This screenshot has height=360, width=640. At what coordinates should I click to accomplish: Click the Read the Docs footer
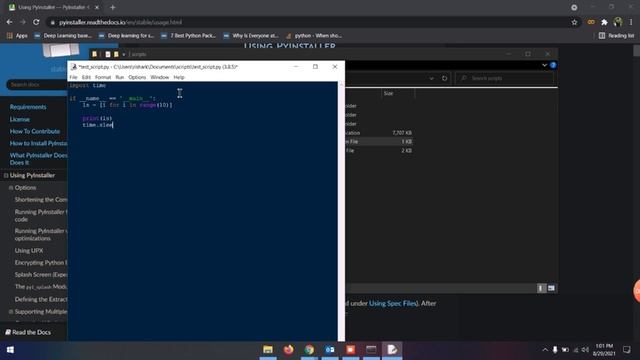click(28, 332)
